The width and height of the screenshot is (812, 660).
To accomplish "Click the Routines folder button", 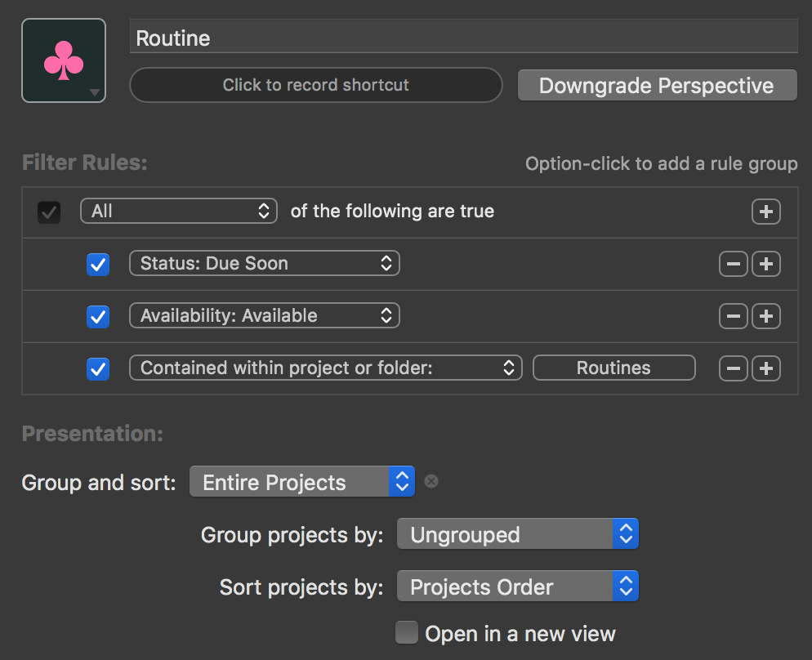I will coord(613,368).
